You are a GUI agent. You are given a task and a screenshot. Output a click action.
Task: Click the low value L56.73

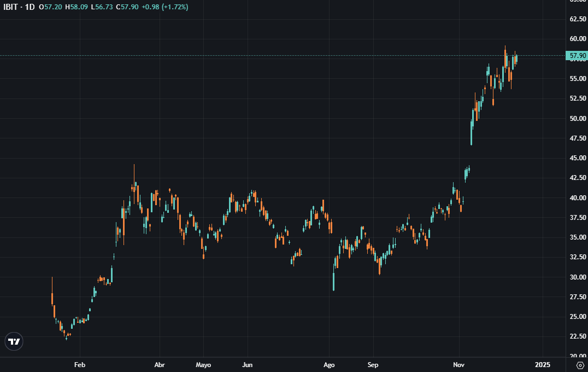click(x=102, y=7)
